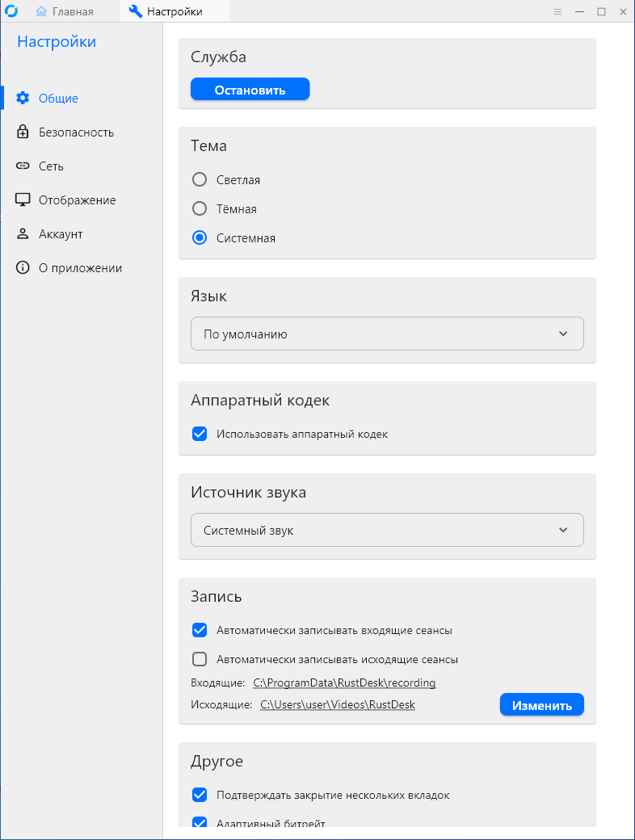The image size is (635, 840).
Task: Click the Изменить button in Запись
Action: [x=541, y=704]
